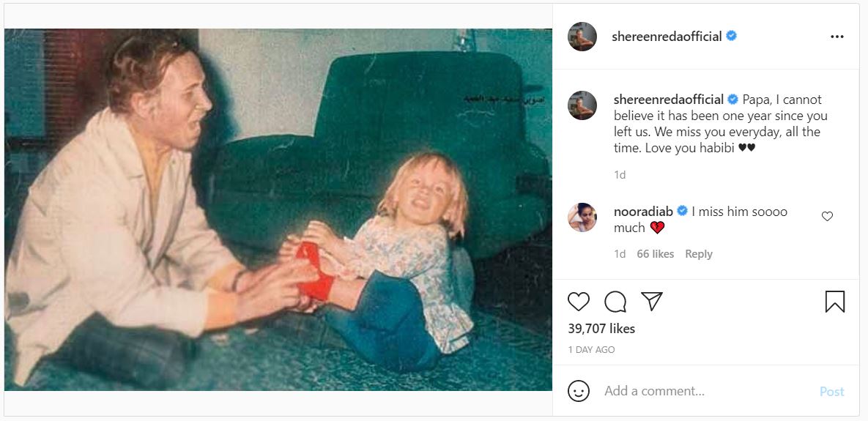Like nooradiab's comment with small heart
This screenshot has height=421, width=868.
click(827, 216)
